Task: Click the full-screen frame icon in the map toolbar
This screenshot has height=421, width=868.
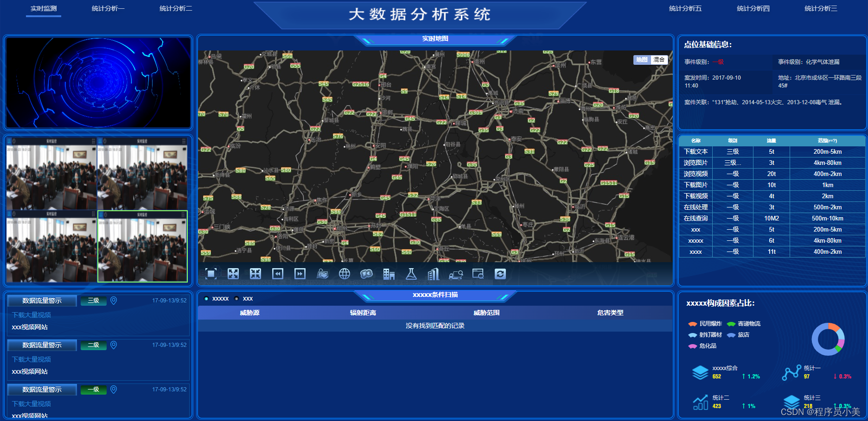Action: pos(211,274)
